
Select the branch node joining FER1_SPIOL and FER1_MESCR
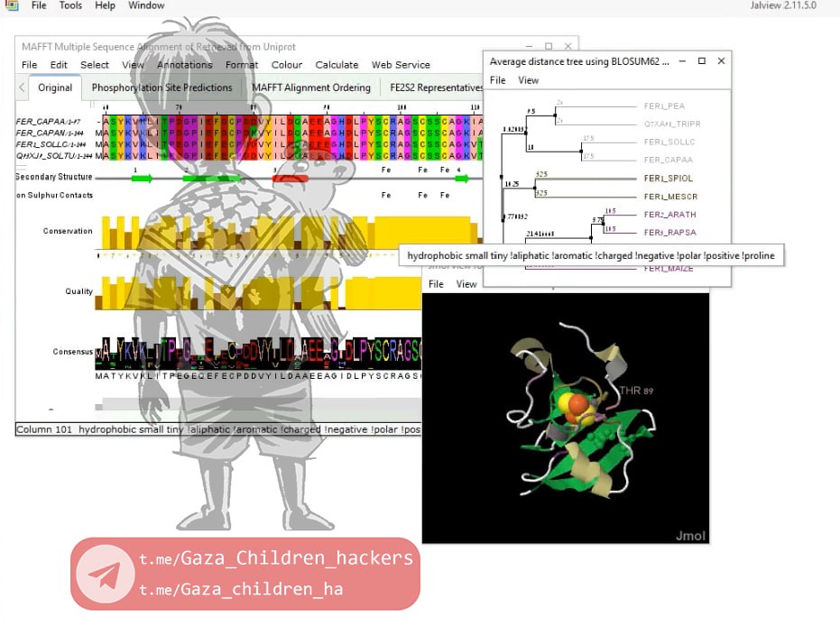point(535,188)
